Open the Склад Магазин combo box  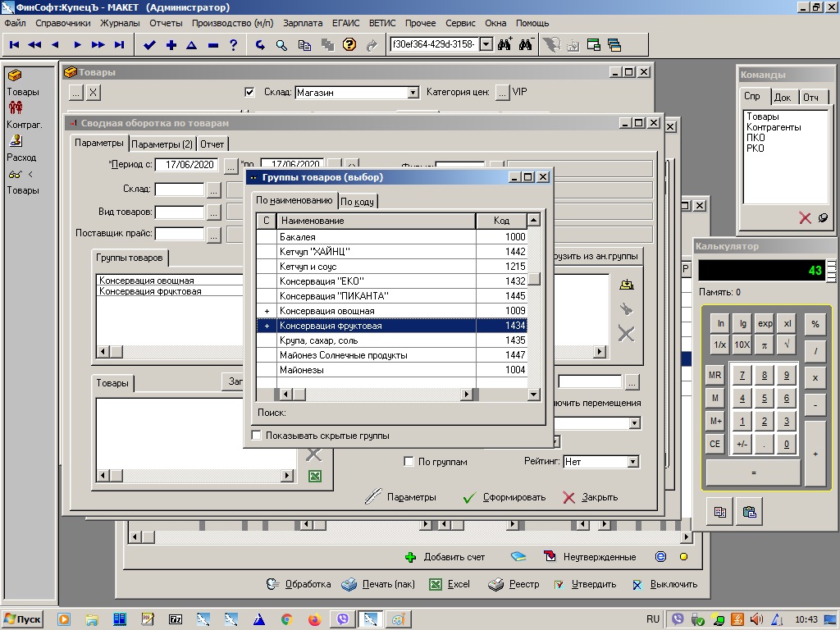[413, 93]
